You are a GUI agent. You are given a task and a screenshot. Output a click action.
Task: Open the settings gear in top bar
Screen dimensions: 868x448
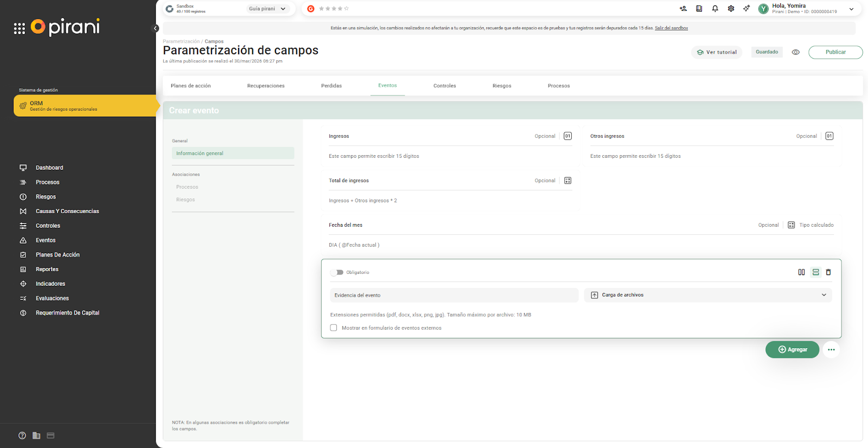tap(731, 9)
